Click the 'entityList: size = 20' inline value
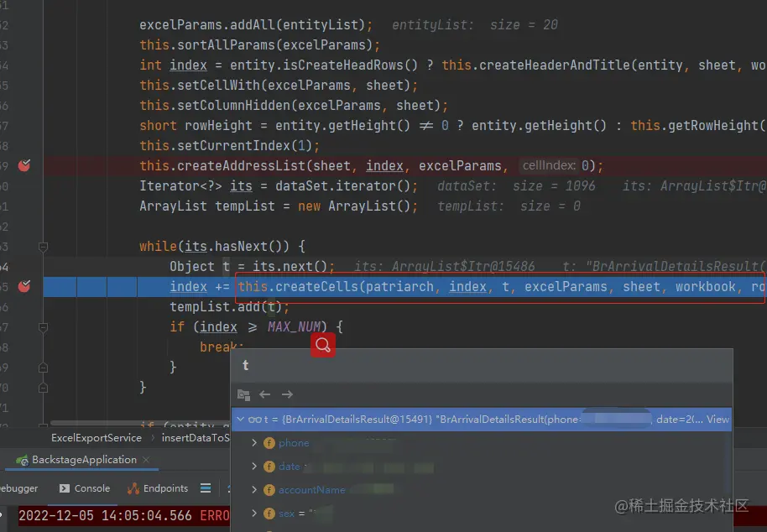 (474, 24)
